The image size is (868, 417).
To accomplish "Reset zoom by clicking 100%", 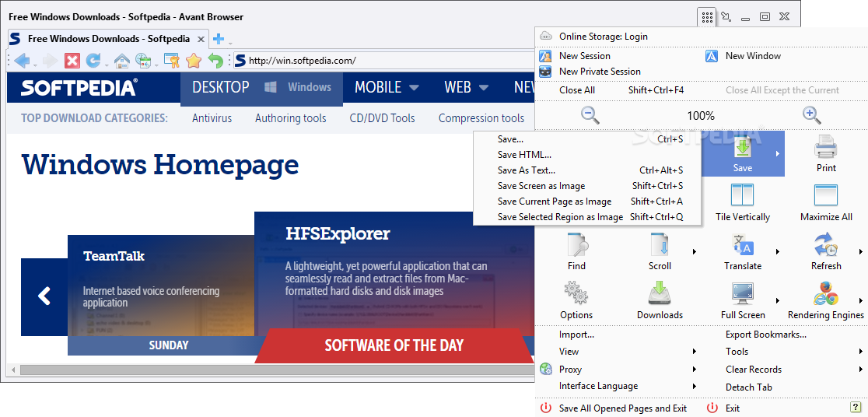I will pyautogui.click(x=701, y=116).
